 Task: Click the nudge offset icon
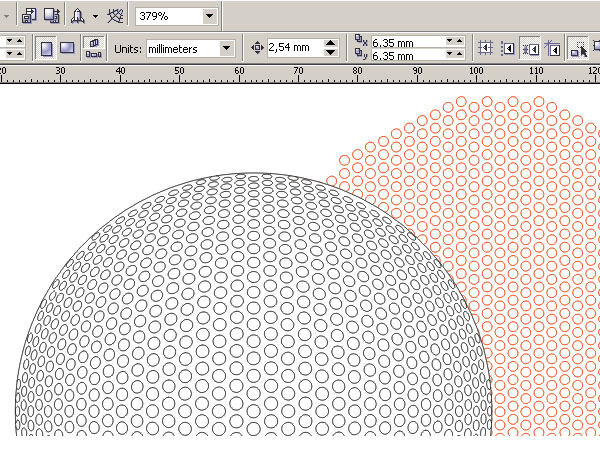pyautogui.click(x=257, y=48)
